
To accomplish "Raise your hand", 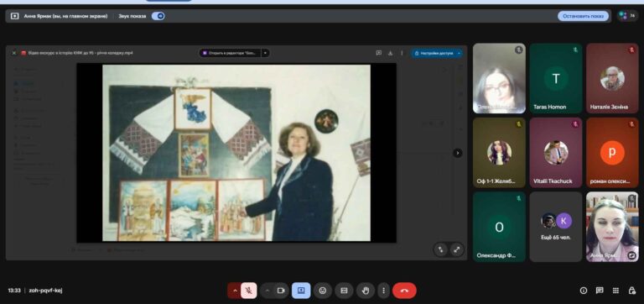I will coord(366,291).
